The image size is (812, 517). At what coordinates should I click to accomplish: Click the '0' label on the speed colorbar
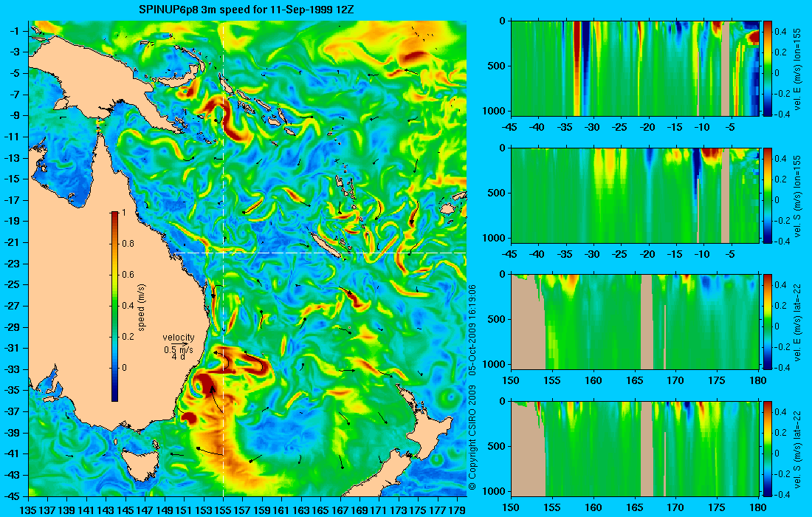124,368
